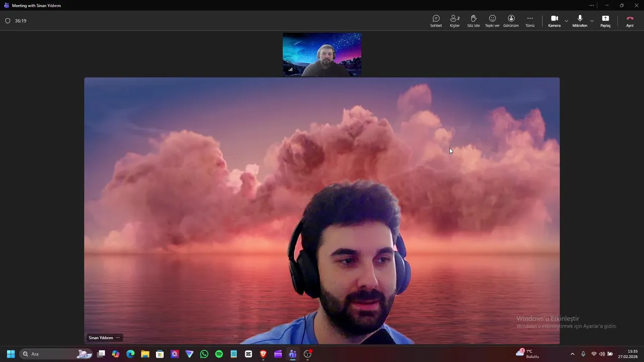Viewport: 644px width, 362px height.
Task: Check the battery status icon
Action: [x=610, y=354]
